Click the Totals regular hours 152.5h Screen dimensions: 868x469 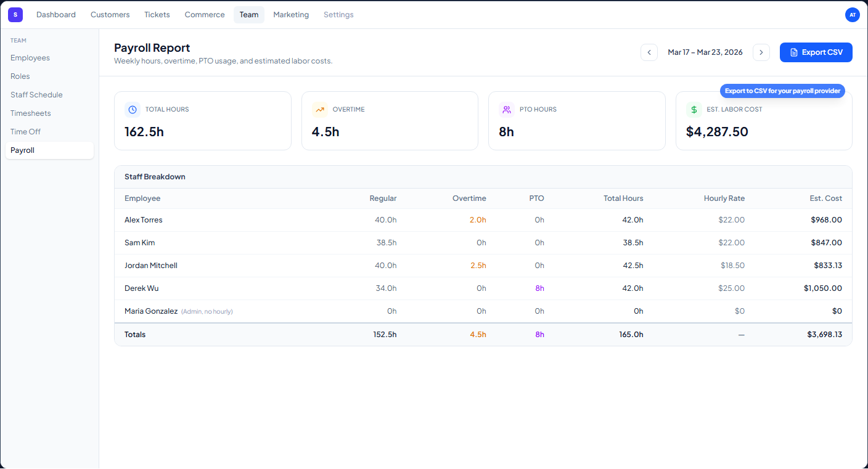click(385, 335)
